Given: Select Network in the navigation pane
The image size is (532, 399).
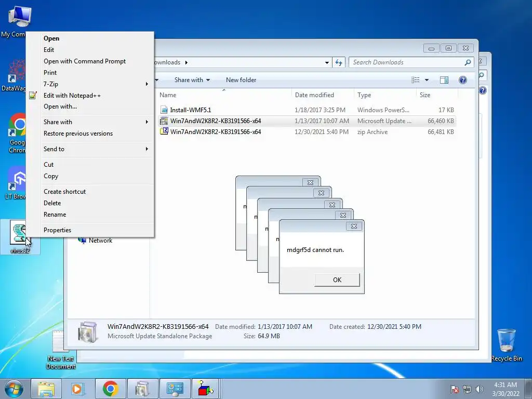Looking at the screenshot, I should pos(100,241).
